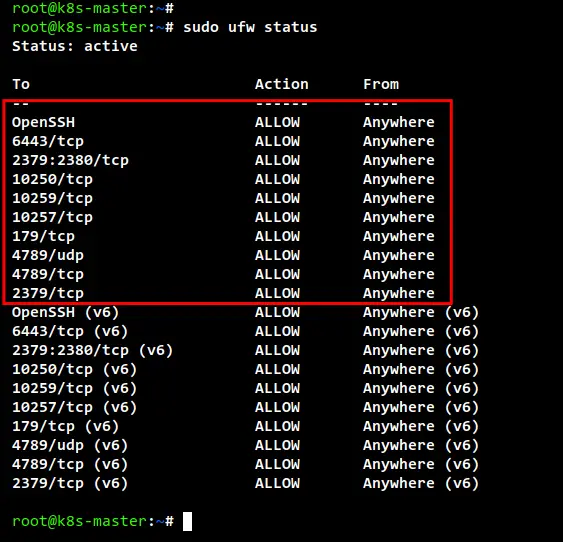Click the '4789/udp (v6)' rule entry
The image size is (563, 542).
click(x=70, y=446)
